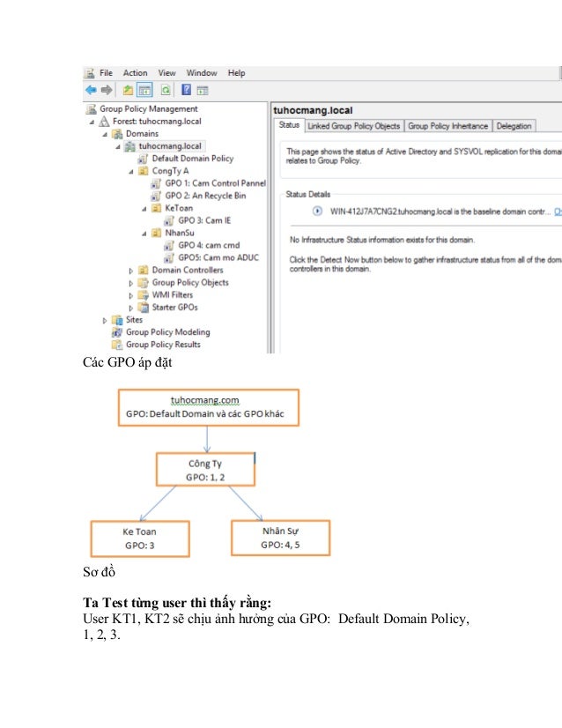Image resolution: width=562 pixels, height=728 pixels.
Task: Click the blue Back arrow in toolbar
Action: 91,90
